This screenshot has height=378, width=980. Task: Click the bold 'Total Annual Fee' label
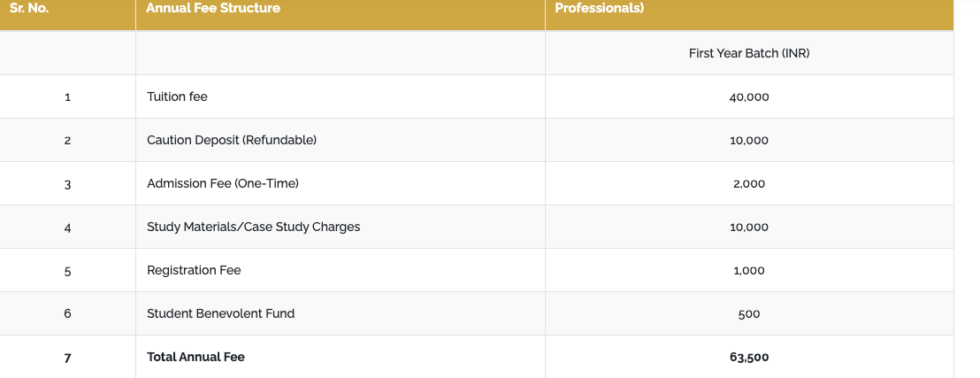[195, 357]
